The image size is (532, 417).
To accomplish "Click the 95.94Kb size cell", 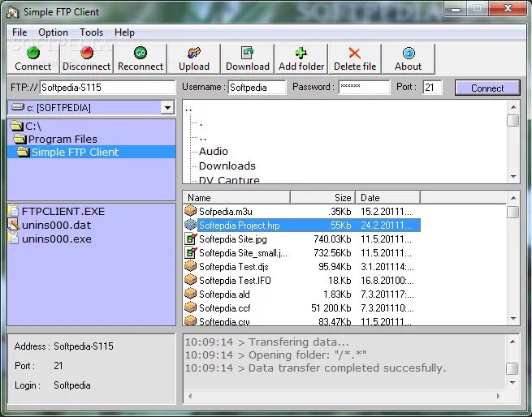I will pos(335,266).
